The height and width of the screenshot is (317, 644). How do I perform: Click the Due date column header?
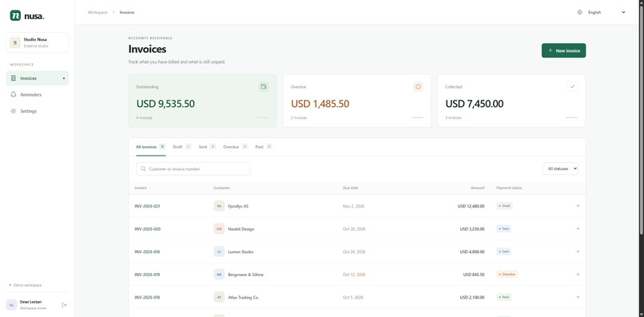click(x=350, y=188)
